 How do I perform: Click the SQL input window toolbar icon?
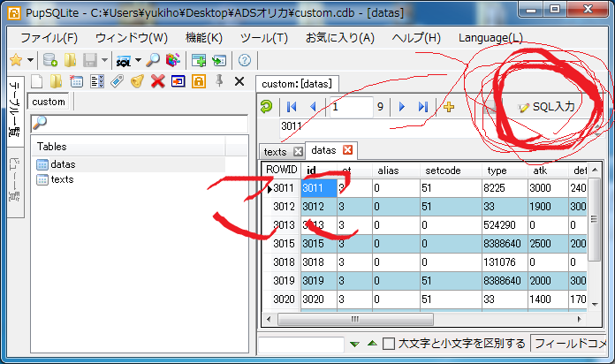(x=124, y=60)
